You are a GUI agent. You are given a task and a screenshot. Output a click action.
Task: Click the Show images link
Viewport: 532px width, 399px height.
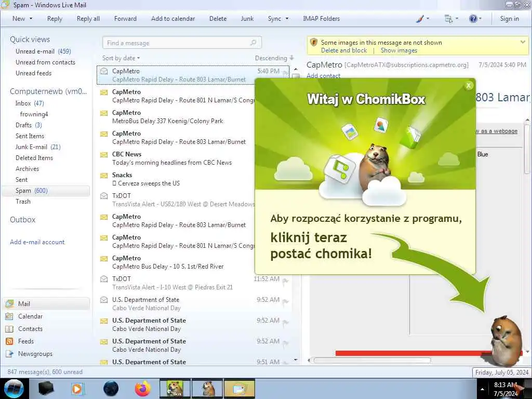398,50
